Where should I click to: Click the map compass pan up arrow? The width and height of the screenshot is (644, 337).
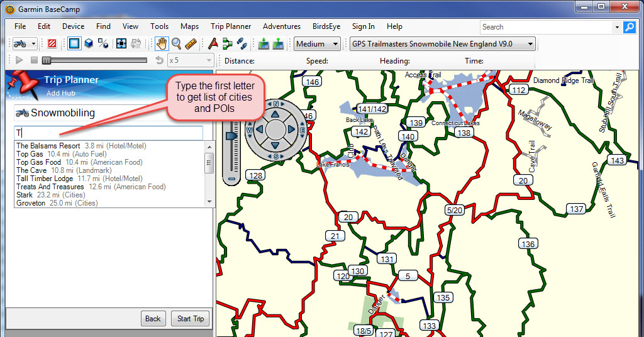click(275, 114)
